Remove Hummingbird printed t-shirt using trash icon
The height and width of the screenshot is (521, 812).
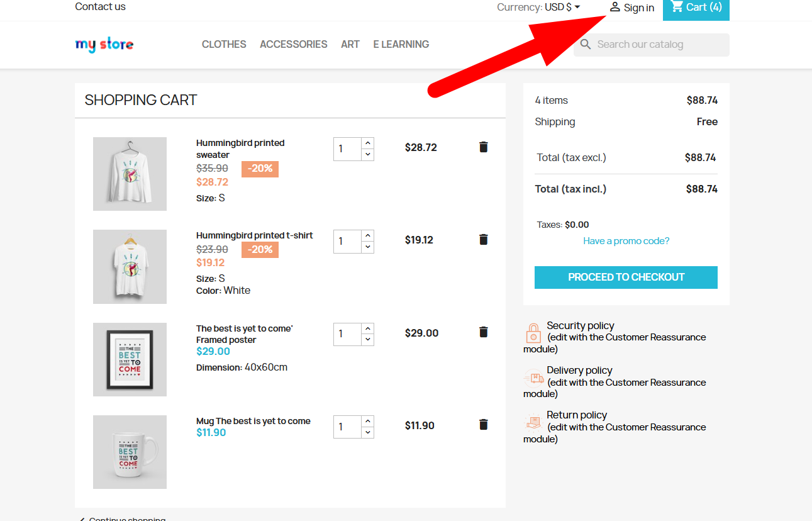click(x=483, y=240)
